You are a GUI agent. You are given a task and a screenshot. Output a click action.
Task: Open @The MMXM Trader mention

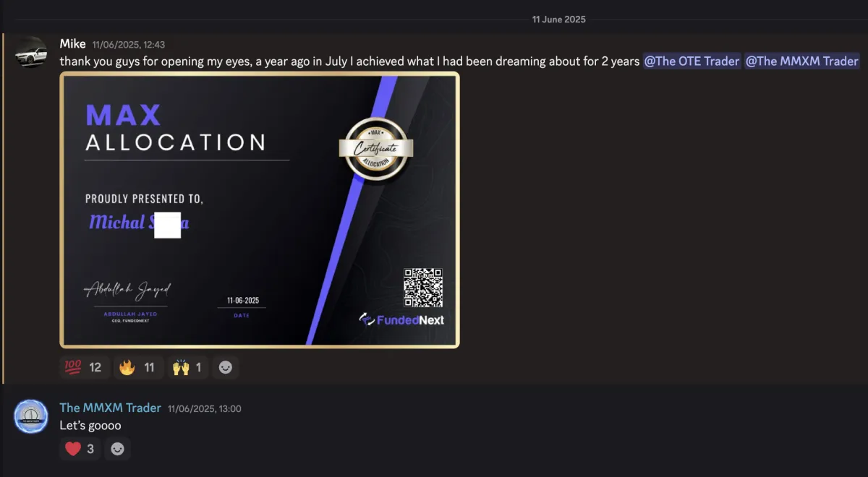pos(801,61)
